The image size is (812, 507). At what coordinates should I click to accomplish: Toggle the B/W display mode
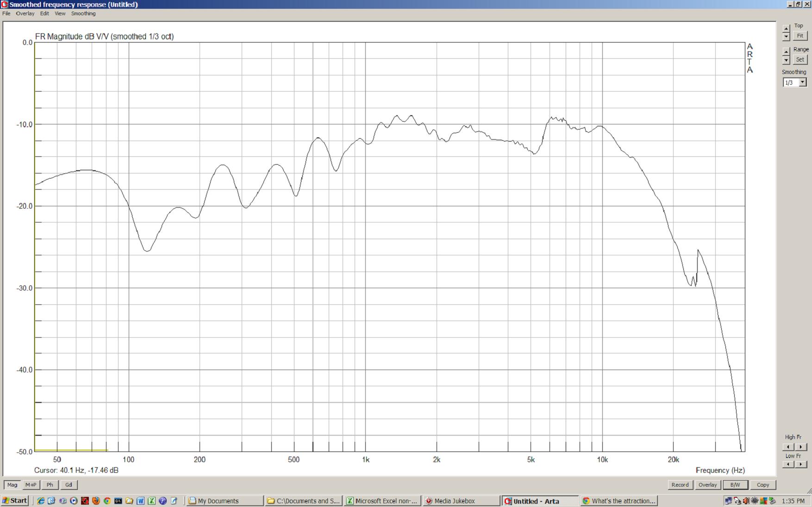pos(735,485)
